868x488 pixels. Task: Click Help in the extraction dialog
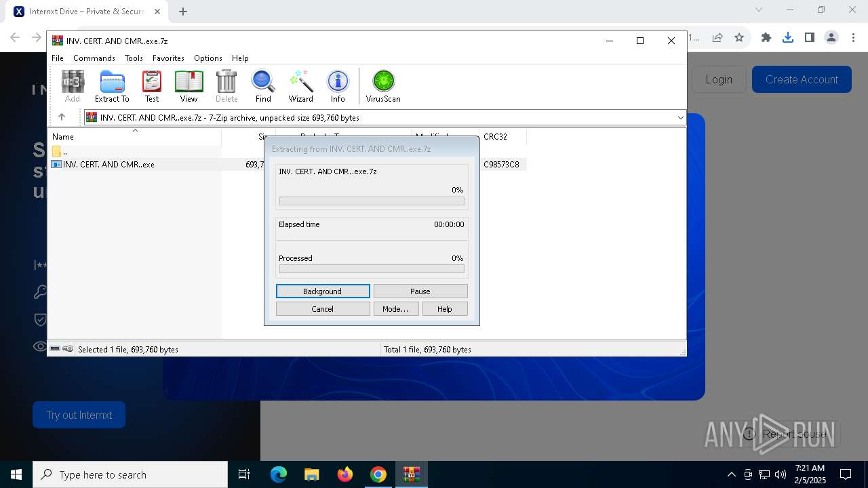[445, 309]
